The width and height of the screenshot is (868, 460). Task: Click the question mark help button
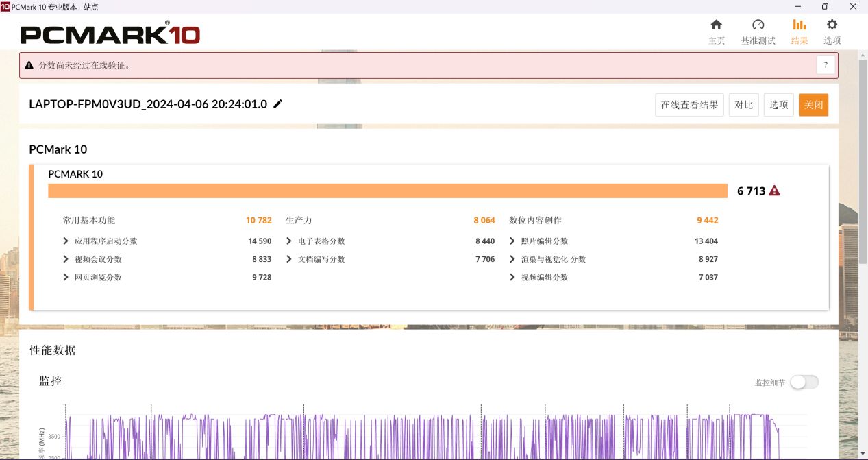(x=826, y=65)
